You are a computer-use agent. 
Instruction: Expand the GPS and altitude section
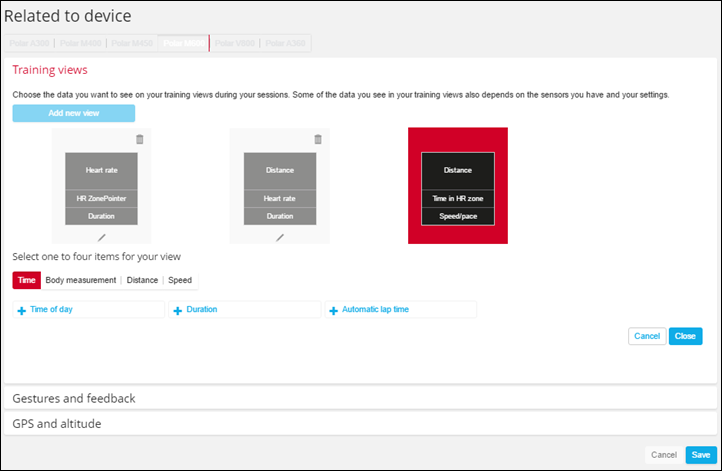[56, 424]
